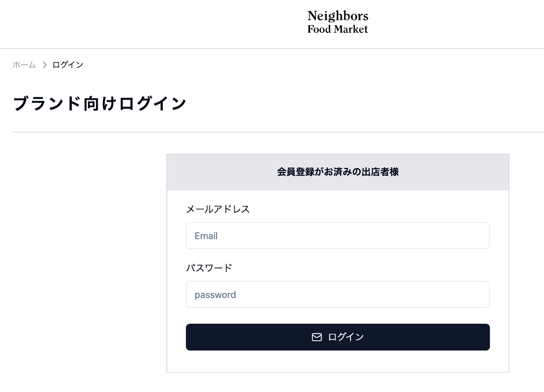
Task: Click the ログイン text on the dark button
Action: [346, 337]
